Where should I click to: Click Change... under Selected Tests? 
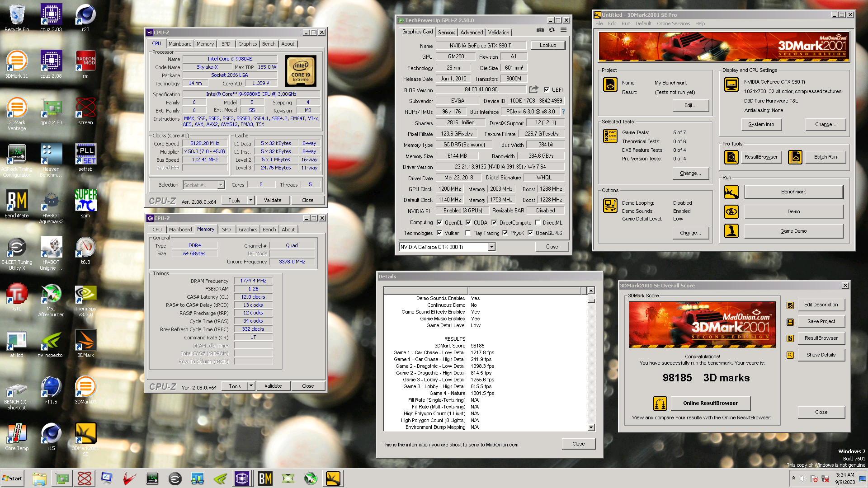point(690,173)
